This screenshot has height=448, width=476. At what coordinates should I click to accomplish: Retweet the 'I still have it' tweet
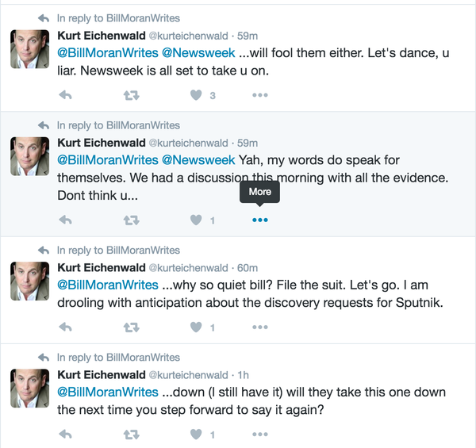coord(132,435)
